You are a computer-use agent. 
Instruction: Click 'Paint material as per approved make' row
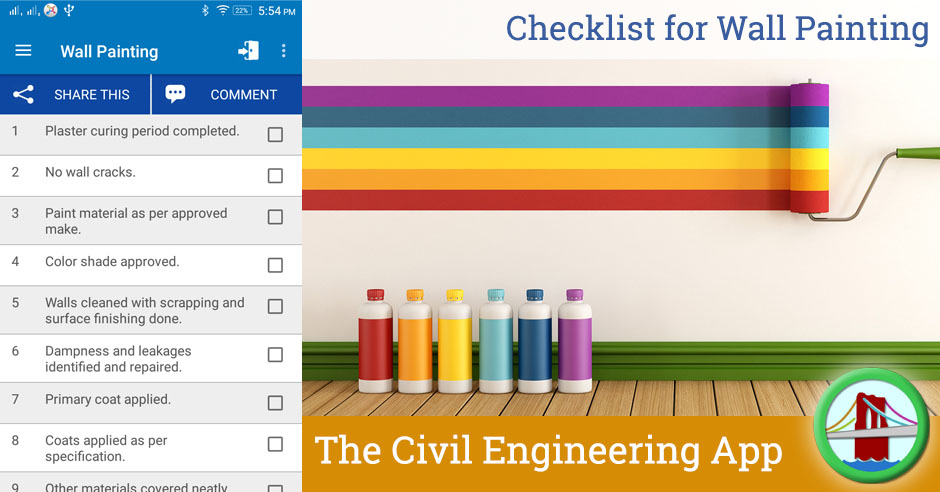pos(150,221)
